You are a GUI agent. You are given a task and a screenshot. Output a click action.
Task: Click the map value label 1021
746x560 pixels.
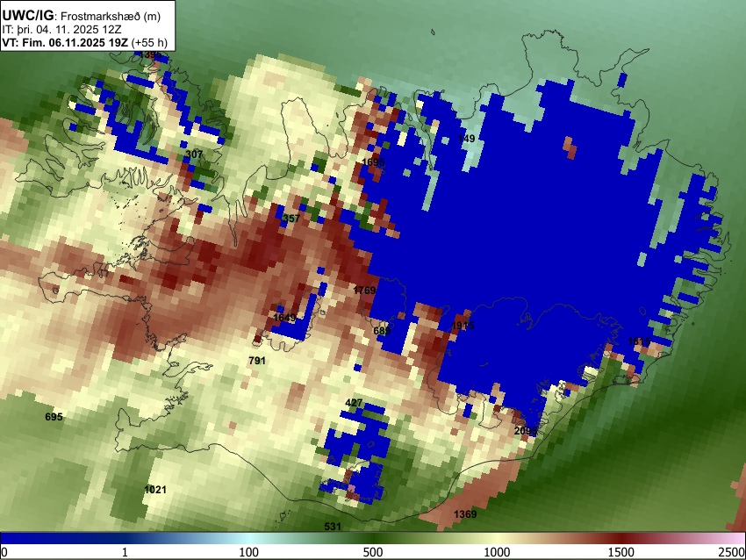[x=155, y=490]
